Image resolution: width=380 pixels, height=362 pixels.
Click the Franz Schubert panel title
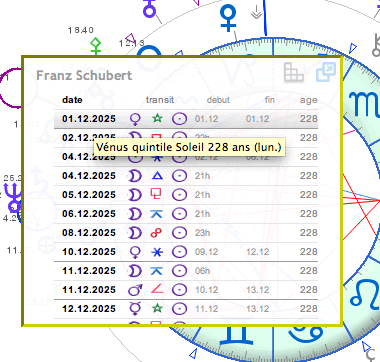point(84,75)
